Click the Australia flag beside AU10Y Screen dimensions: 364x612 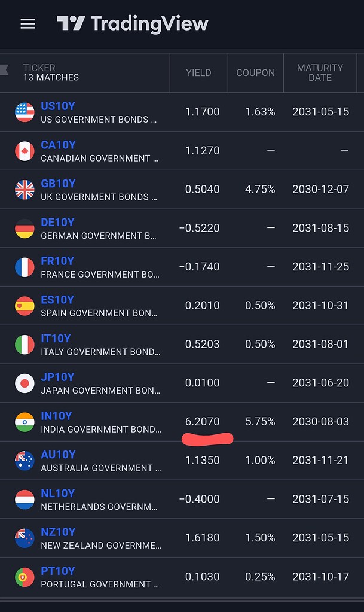click(x=25, y=461)
